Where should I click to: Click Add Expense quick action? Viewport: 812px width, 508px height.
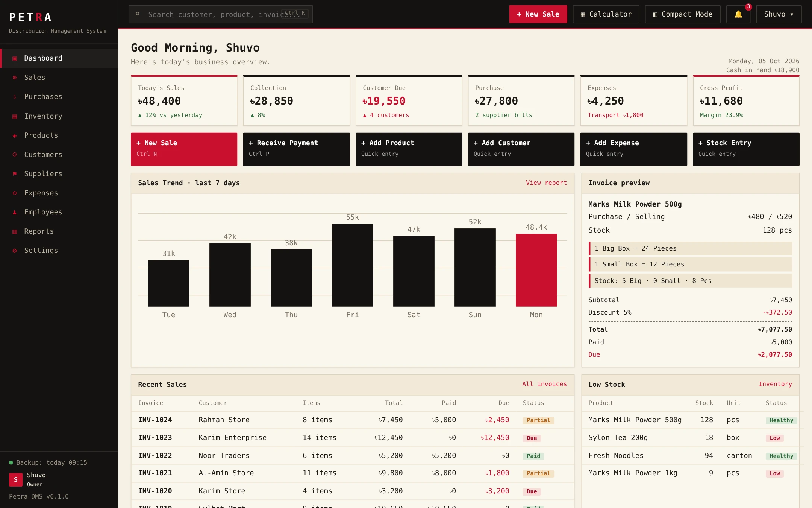[633, 149]
